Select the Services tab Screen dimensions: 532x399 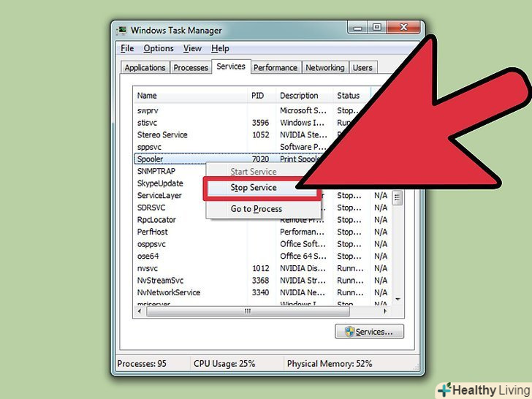tap(231, 66)
